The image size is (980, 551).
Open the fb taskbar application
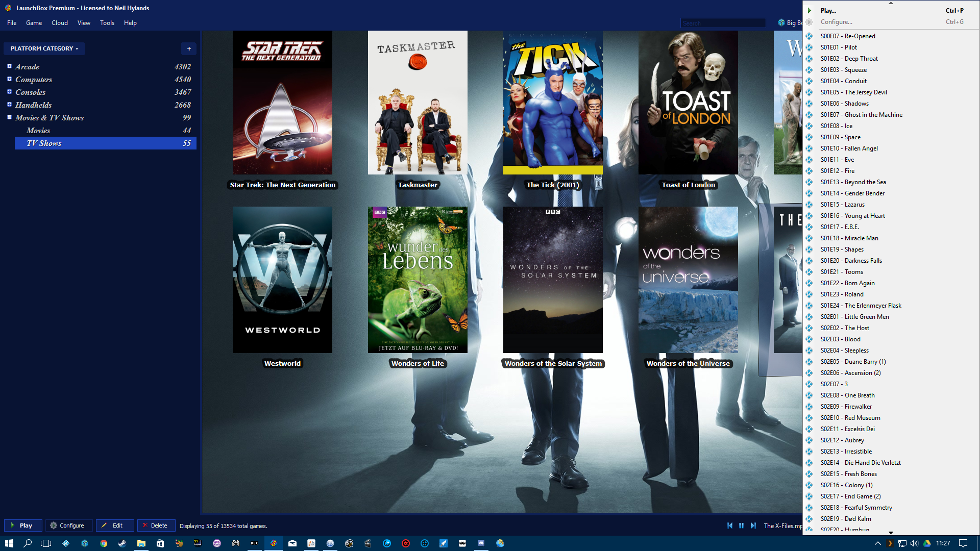[311, 543]
